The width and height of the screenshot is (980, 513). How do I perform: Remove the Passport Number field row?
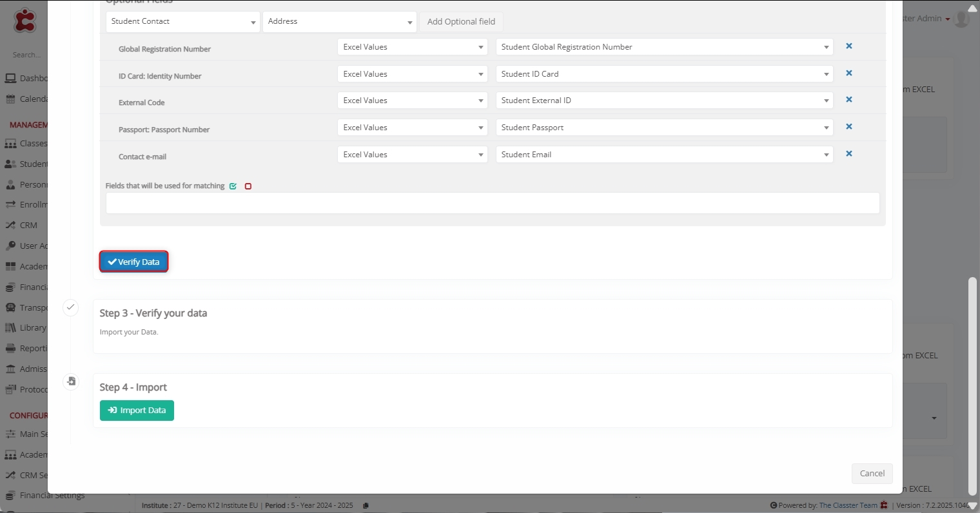848,127
